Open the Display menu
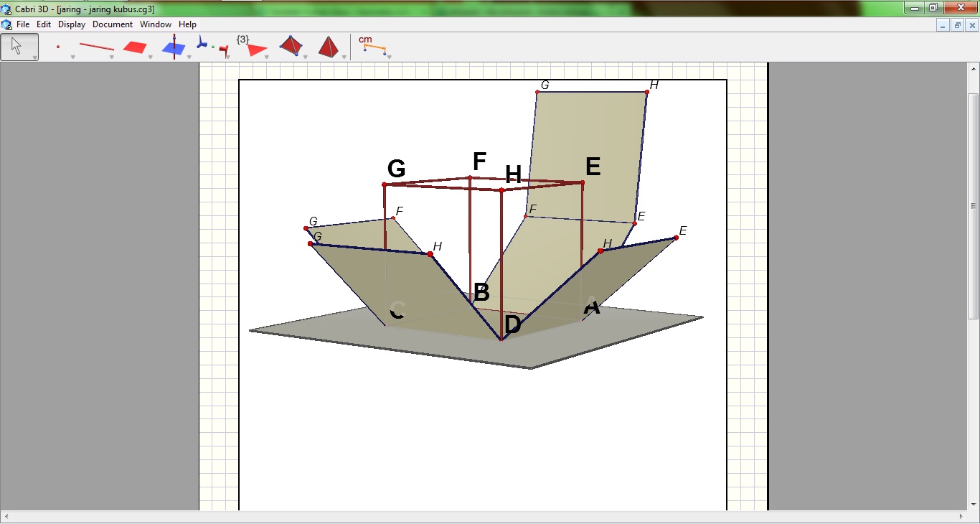 (71, 24)
